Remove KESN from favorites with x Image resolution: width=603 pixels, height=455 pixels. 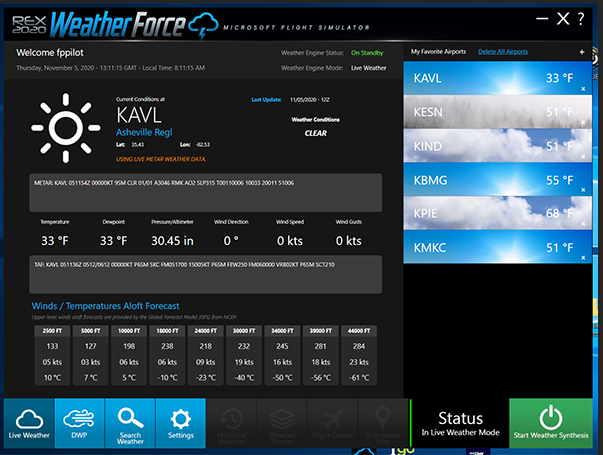pos(583,123)
